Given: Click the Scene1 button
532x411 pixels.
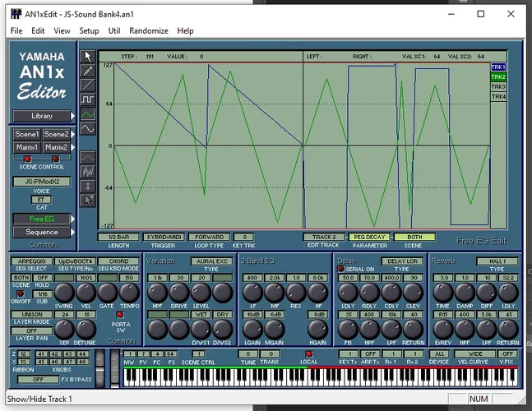Looking at the screenshot, I should coord(26,134).
